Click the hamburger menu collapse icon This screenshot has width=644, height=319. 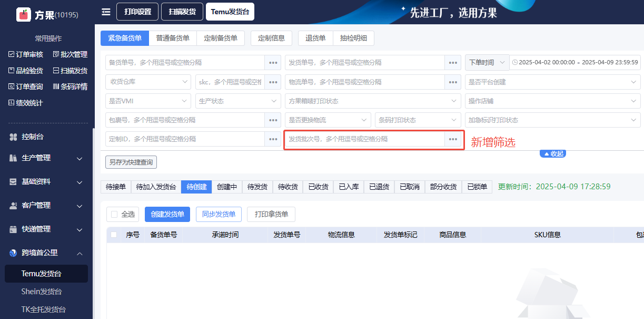click(106, 12)
